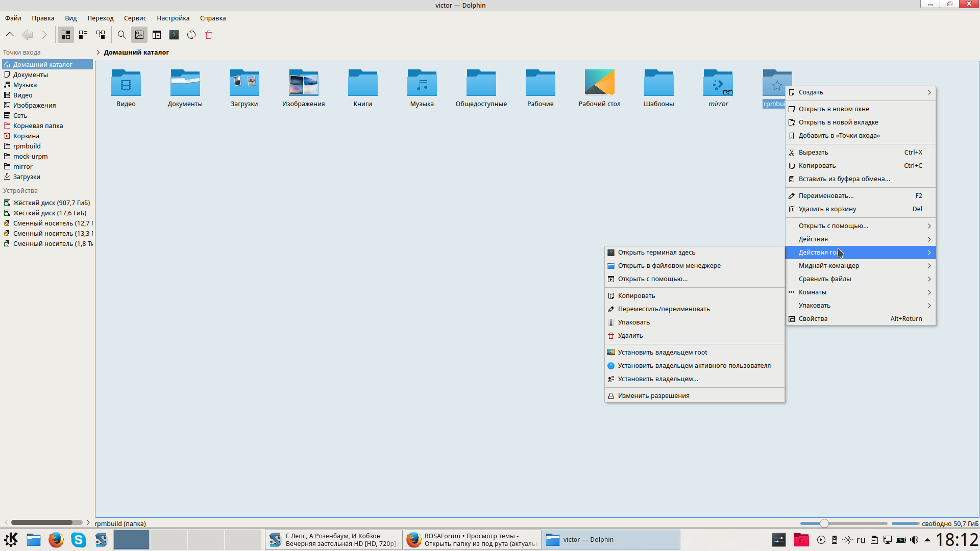Switch to compact list view mode

[83, 35]
